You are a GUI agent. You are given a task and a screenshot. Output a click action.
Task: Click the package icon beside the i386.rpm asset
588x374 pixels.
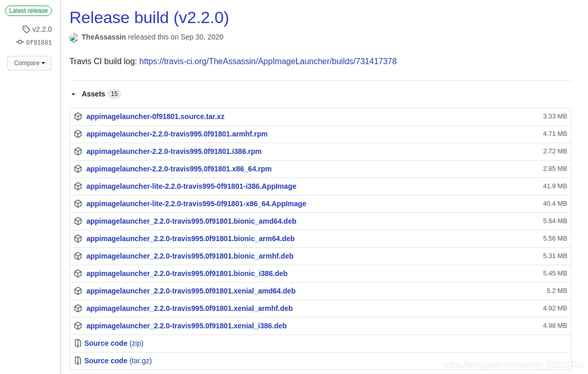(x=78, y=151)
